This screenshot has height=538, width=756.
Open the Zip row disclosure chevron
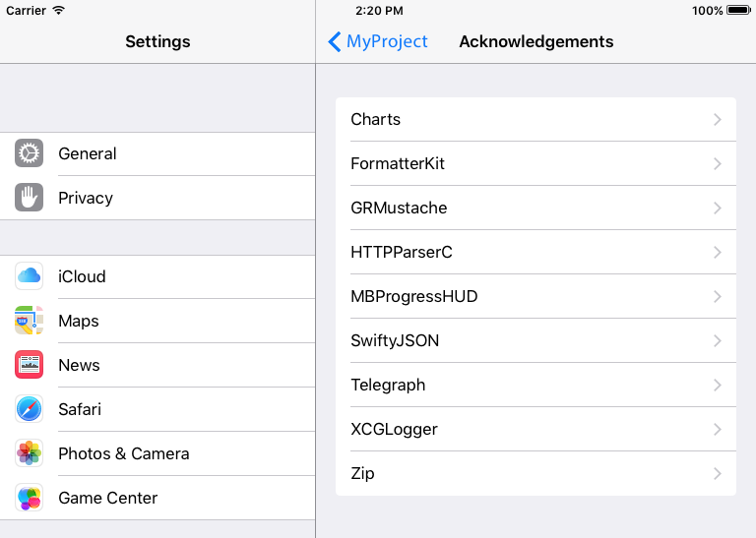pyautogui.click(x=718, y=473)
